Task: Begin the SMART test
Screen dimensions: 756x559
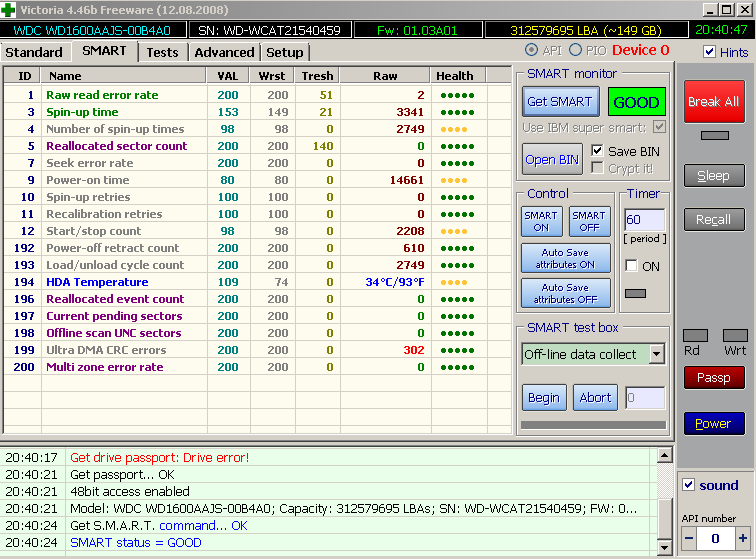Action: [544, 397]
